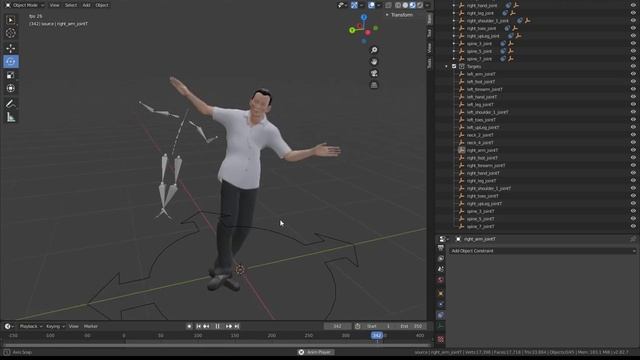Screen dimensions: 640x360
Task: Uncheck the Targets collection checkbox
Action: [x=454, y=66]
